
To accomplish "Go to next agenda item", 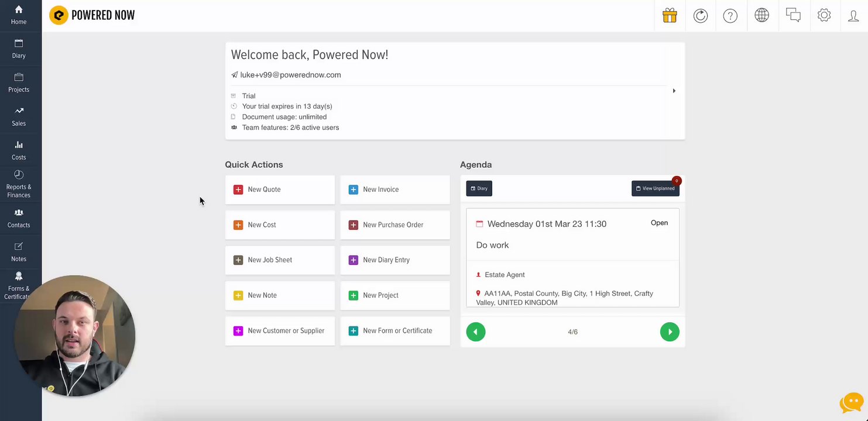I will click(670, 332).
